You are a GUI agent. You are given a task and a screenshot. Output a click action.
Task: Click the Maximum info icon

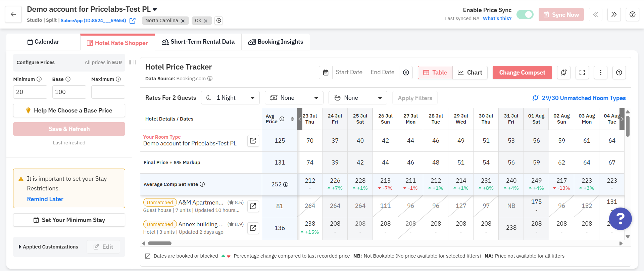tap(118, 79)
